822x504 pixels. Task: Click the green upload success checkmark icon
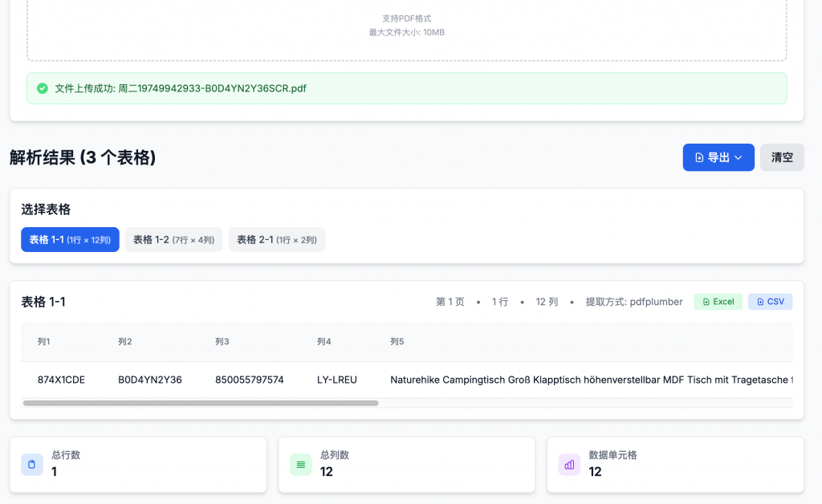click(43, 88)
